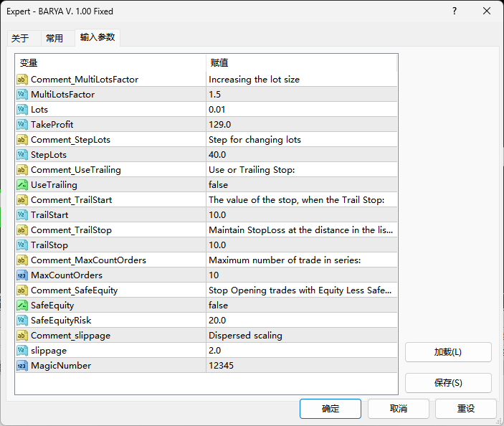The width and height of the screenshot is (504, 426).
Task: Click the boolean icon beside UseTrailing
Action: (x=22, y=185)
